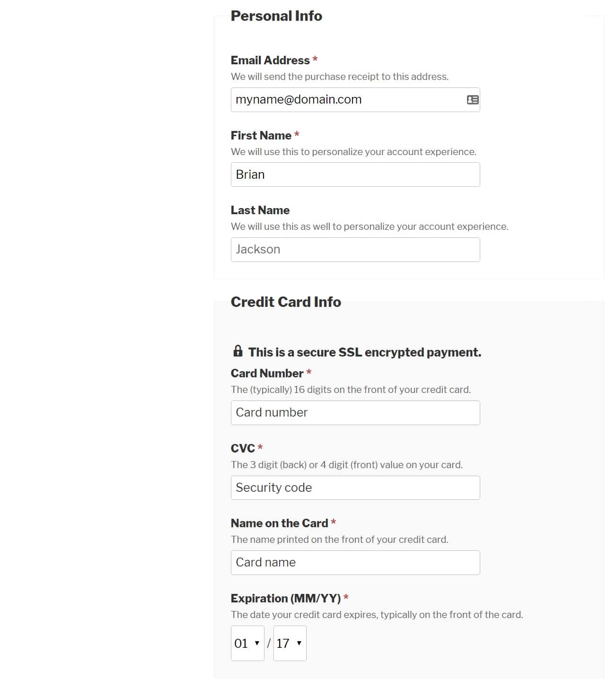This screenshot has height=688, width=616.
Task: Click the First Name label text
Action: tap(261, 135)
